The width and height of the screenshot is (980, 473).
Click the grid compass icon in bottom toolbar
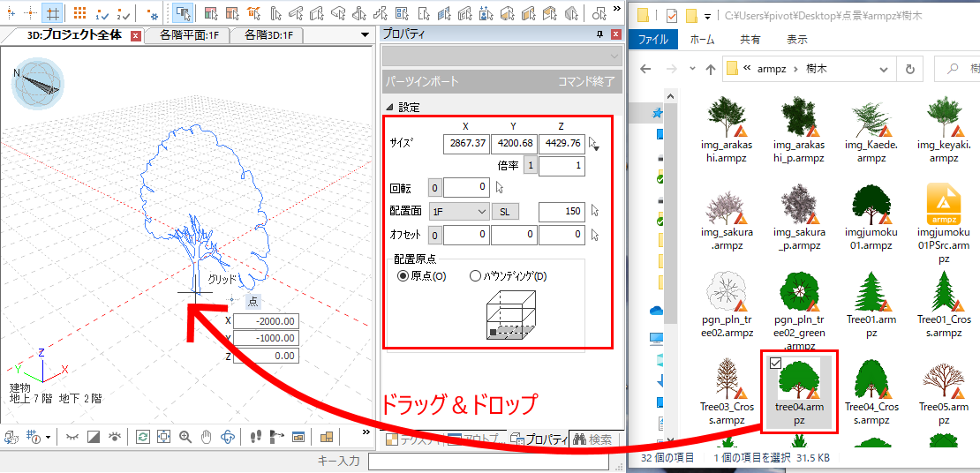(x=34, y=437)
